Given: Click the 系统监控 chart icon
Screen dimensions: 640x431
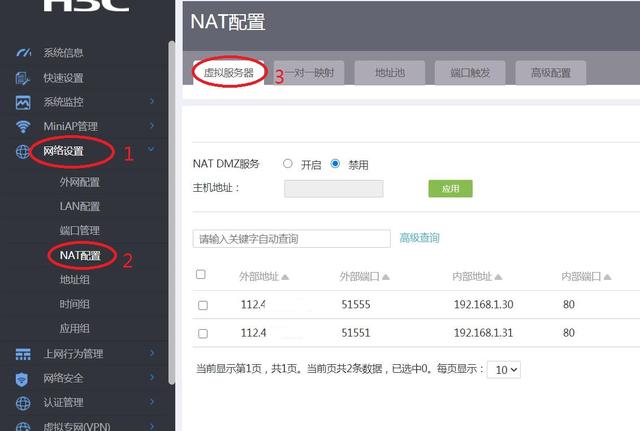Looking at the screenshot, I should point(23,102).
